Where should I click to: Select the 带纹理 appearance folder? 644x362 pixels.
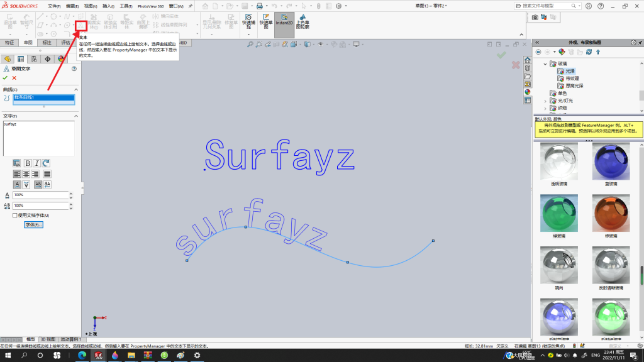pyautogui.click(x=568, y=79)
